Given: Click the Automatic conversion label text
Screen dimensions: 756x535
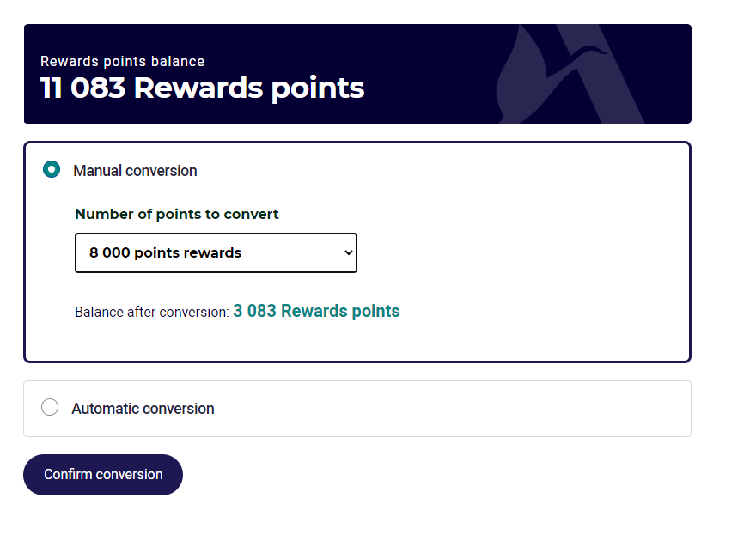Looking at the screenshot, I should click(143, 409).
